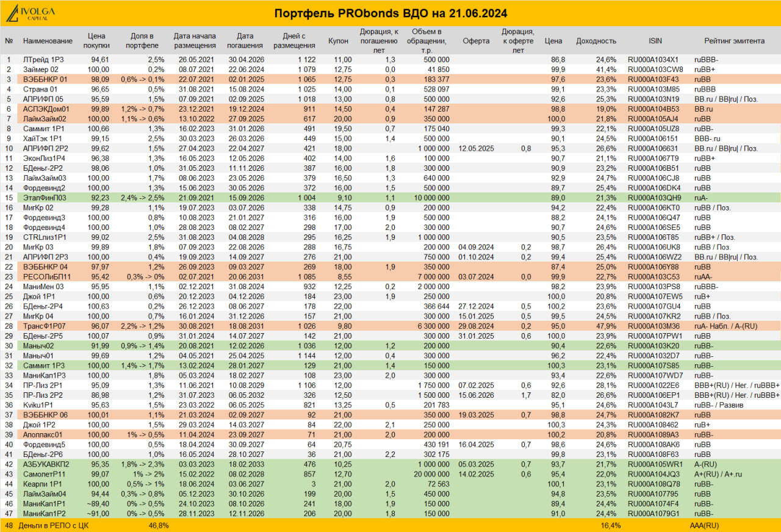Viewport: 781px width, 532px height.
Task: Click the '16,4%' yield in the REPO row
Action: 611,525
